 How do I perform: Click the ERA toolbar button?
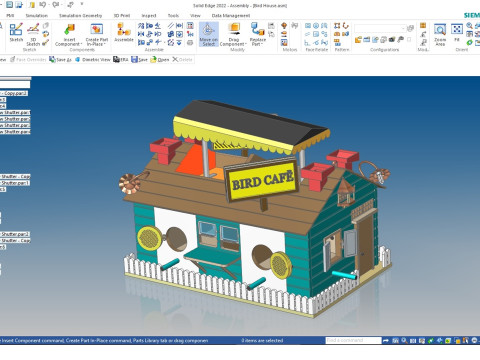[x=121, y=60]
